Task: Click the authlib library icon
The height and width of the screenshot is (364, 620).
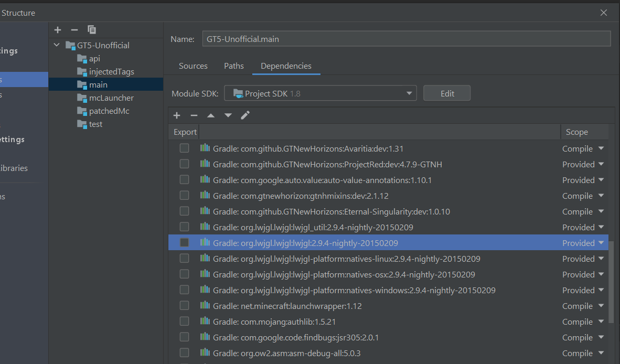Action: (205, 322)
